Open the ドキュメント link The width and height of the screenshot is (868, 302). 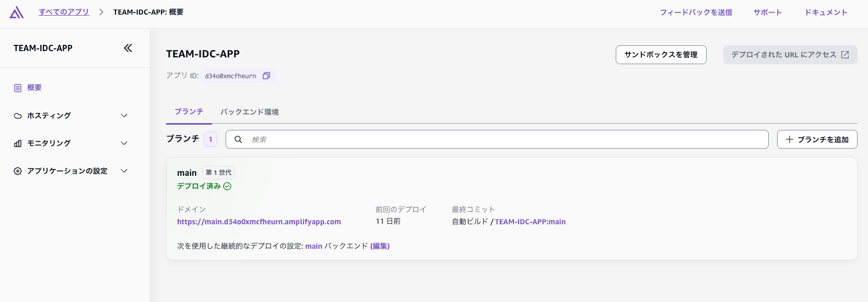826,13
